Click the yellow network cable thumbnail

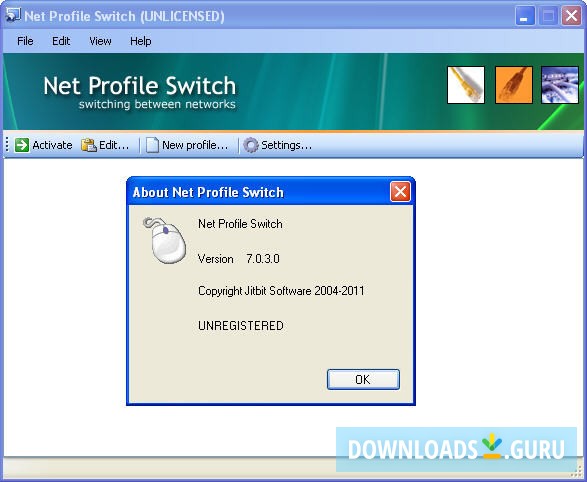tap(466, 85)
